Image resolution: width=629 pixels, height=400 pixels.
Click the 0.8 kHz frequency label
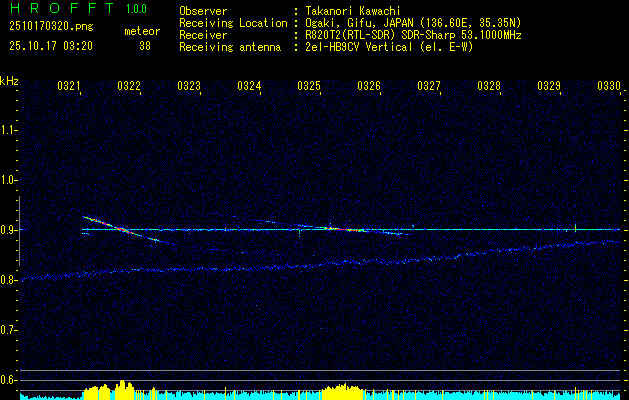click(9, 280)
